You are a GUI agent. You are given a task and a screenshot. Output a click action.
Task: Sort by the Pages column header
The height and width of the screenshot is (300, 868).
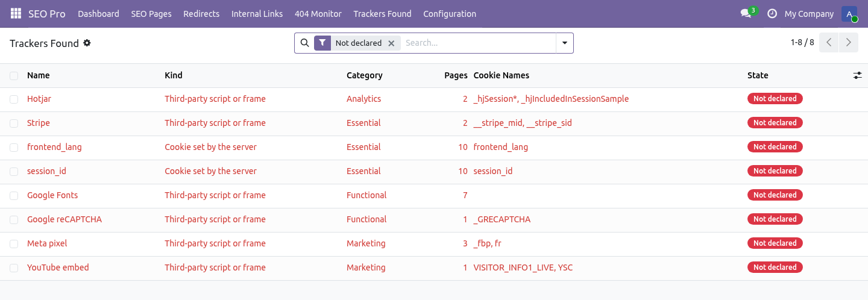(456, 75)
